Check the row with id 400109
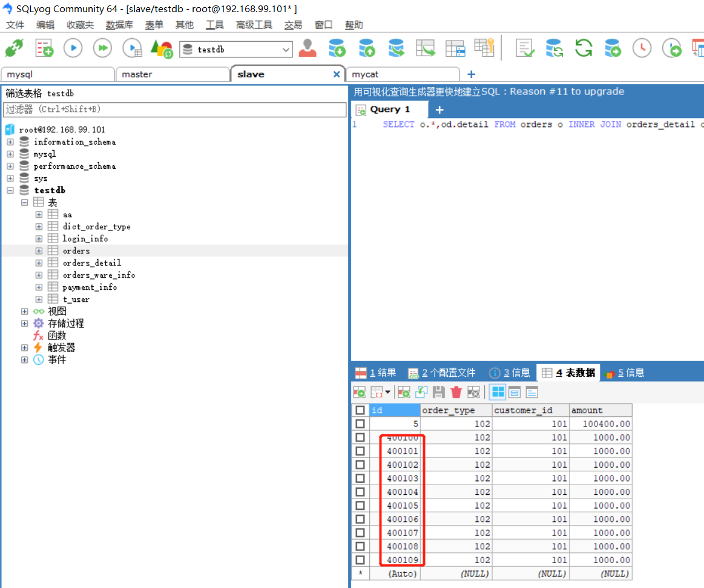Screen dimensions: 704x588 [360, 560]
